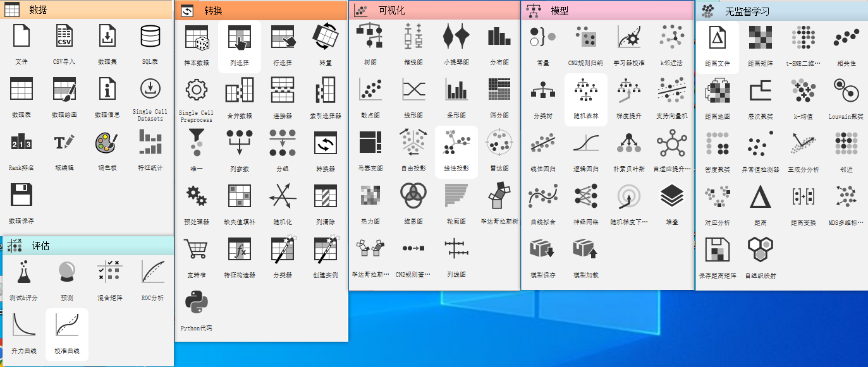Screen dimensions: 868x367
Task: Open the 模型加载 widget icon
Action: point(586,250)
